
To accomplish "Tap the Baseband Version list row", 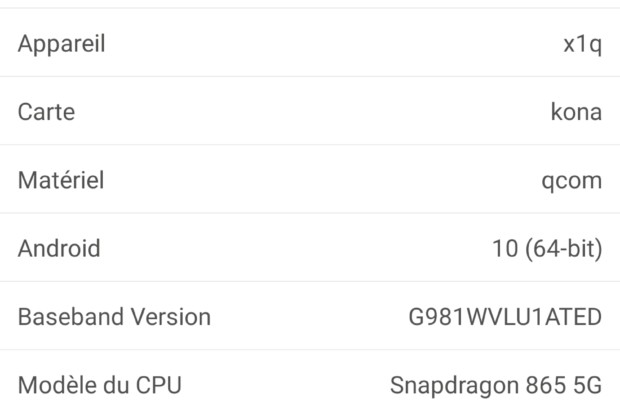I will 310,317.
